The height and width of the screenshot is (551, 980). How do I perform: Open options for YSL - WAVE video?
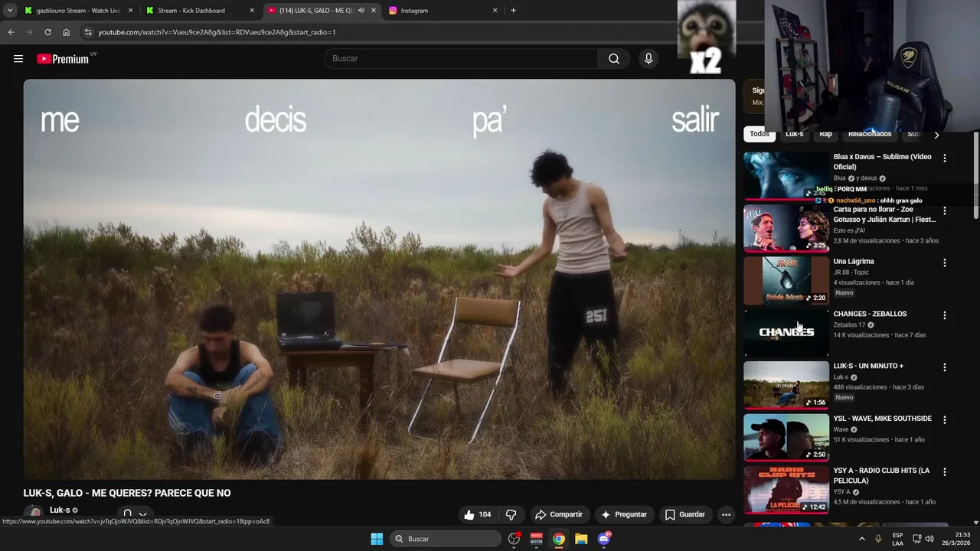[x=944, y=420]
